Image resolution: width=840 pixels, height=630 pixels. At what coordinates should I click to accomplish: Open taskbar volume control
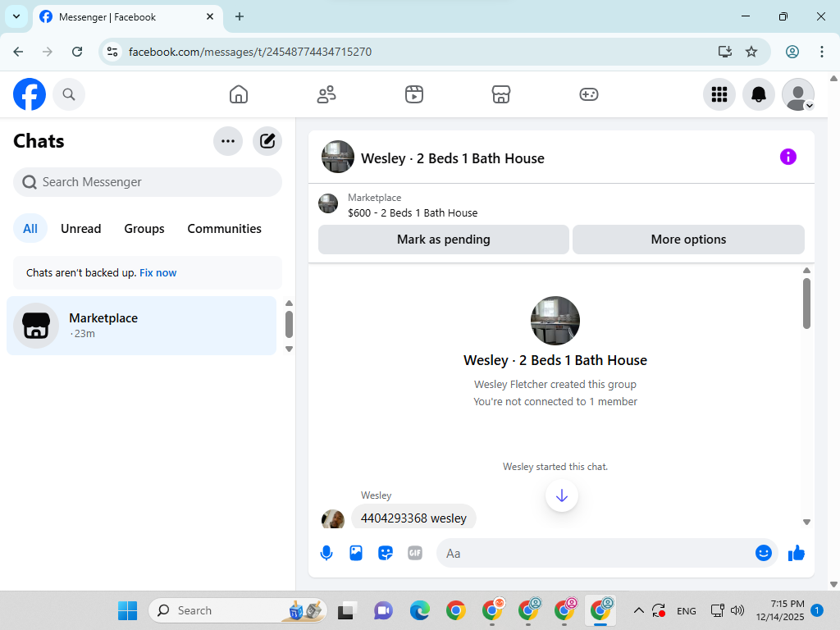click(x=737, y=610)
